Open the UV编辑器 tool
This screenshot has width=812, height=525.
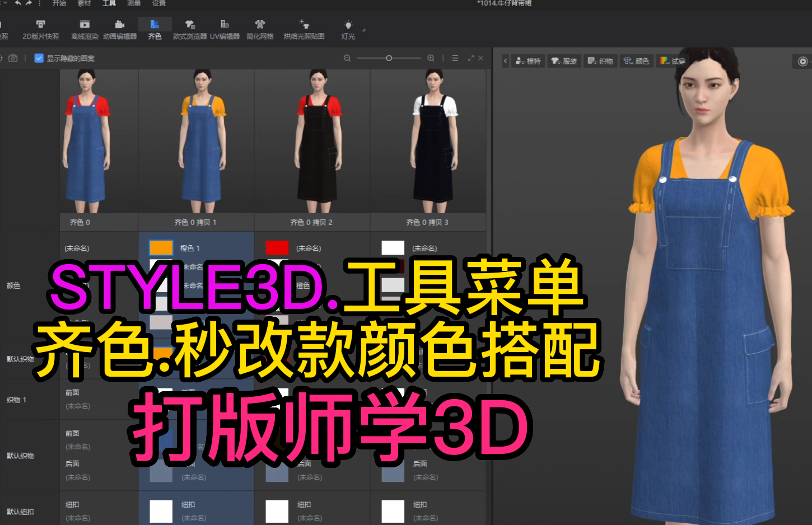(x=225, y=30)
